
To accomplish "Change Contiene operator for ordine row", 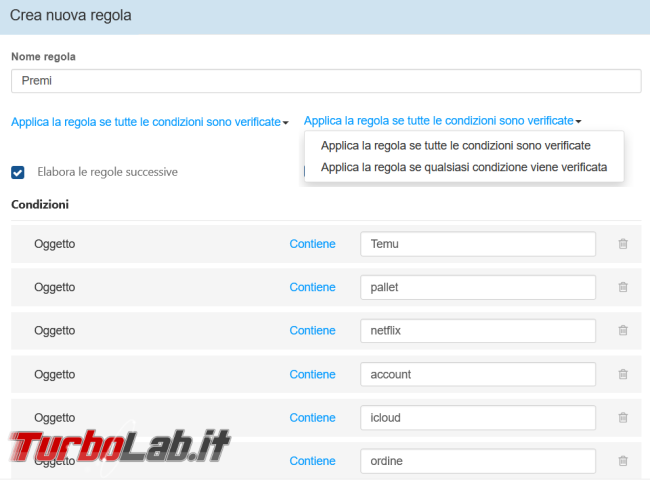I will coord(312,461).
